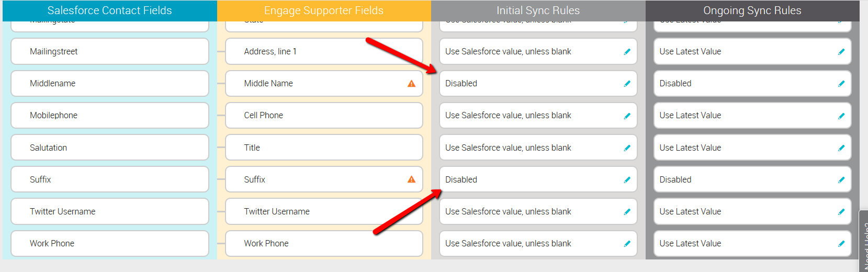The image size is (868, 272).
Task: Open Use Latest Value rule for Salutation
Action: click(x=752, y=148)
